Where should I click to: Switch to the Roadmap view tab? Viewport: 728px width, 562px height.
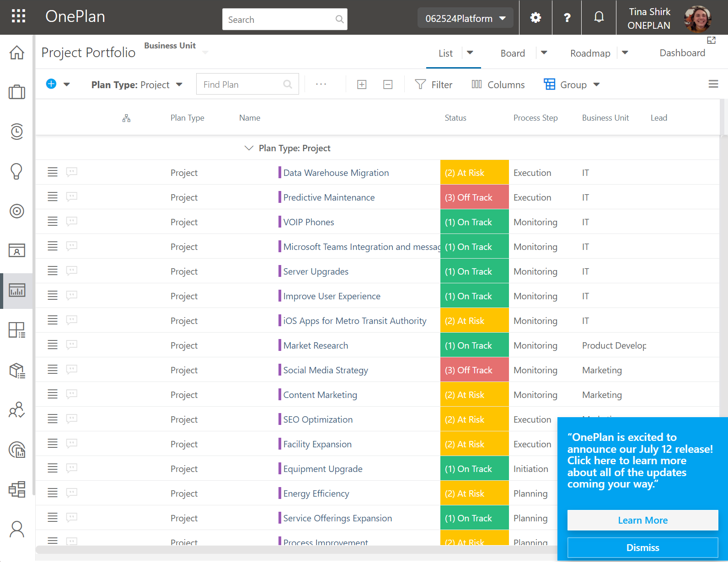coord(590,53)
